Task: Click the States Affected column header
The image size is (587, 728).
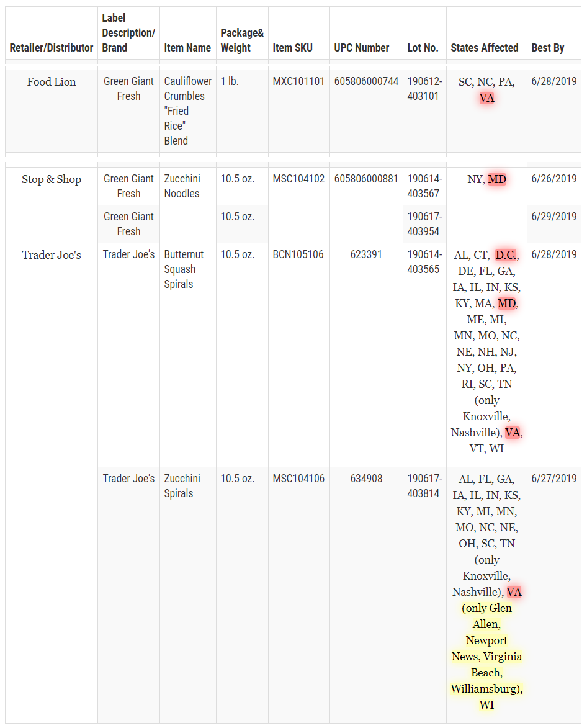Action: point(484,48)
